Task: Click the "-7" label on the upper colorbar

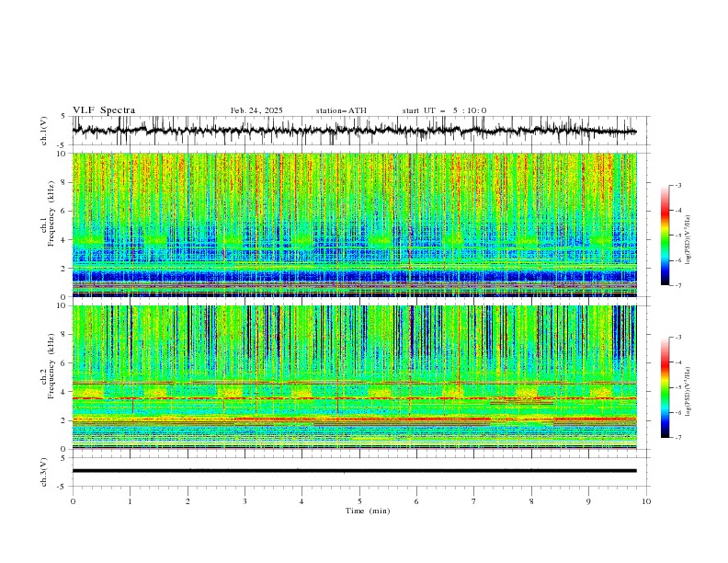Action: click(x=678, y=285)
